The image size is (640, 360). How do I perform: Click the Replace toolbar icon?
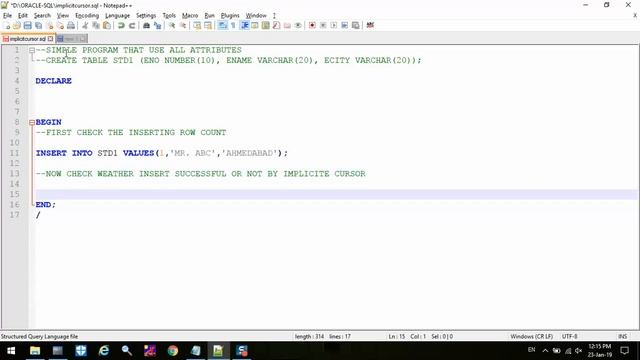(157, 25)
